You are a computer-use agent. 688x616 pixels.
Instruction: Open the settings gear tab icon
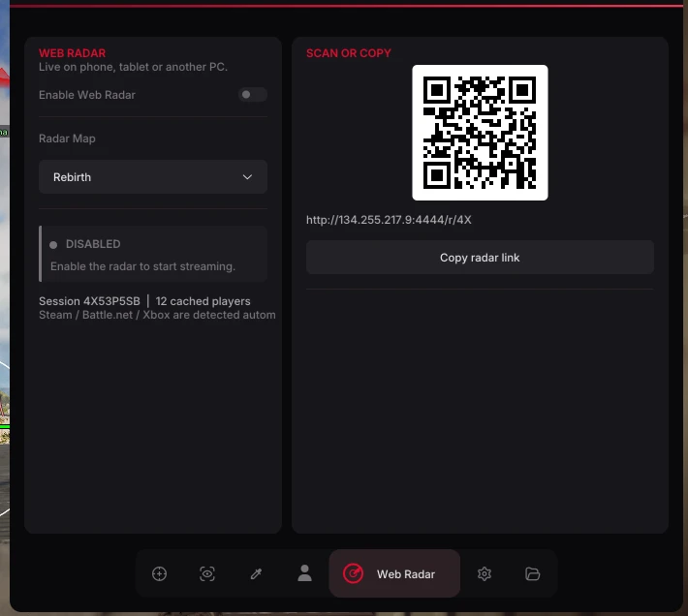485,573
